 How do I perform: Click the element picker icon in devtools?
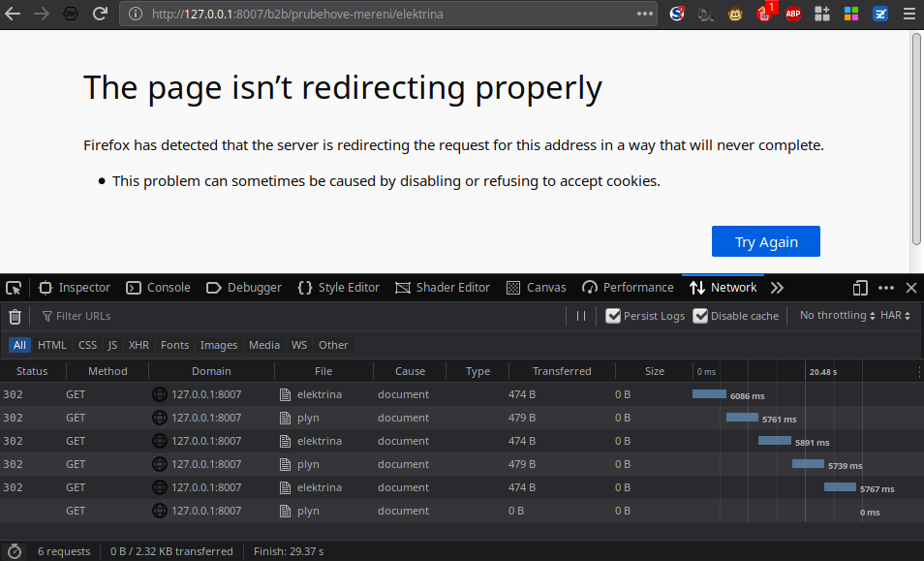point(14,288)
